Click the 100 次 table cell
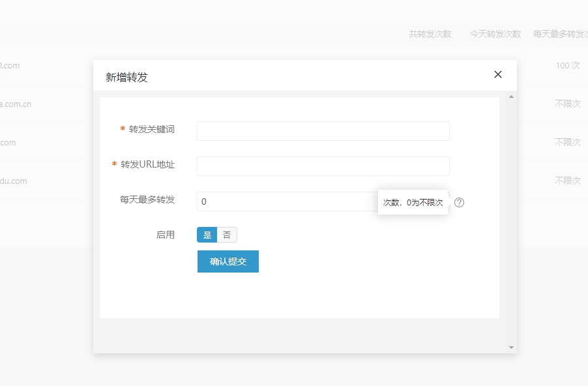Screen dimensions: 588x386 pos(567,66)
